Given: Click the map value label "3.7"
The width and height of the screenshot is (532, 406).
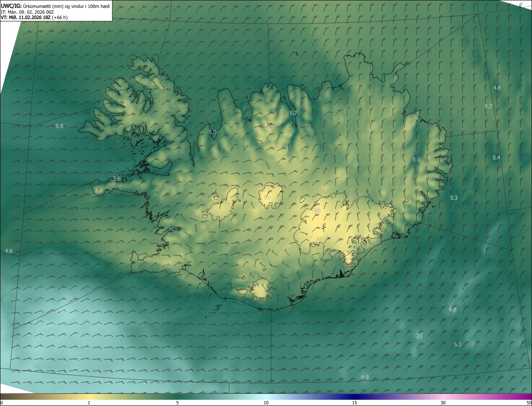Looking at the screenshot, I should [488, 106].
